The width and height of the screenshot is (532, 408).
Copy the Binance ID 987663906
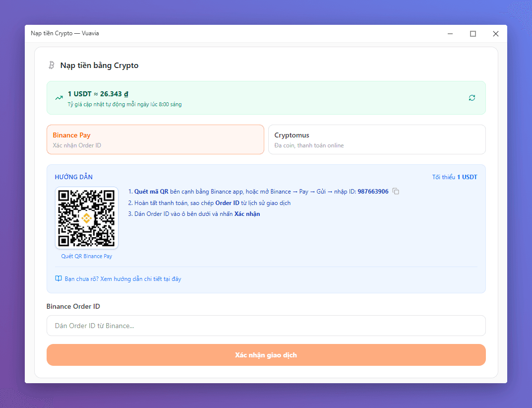click(x=396, y=192)
